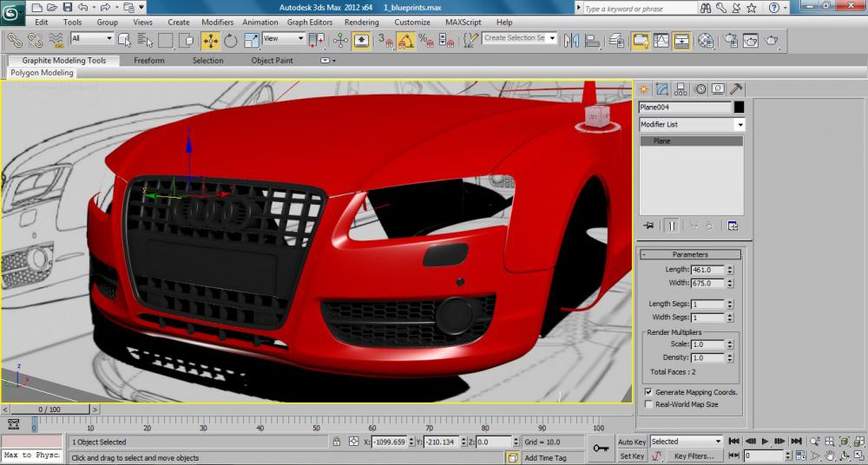The height and width of the screenshot is (465, 868).
Task: Switch to Freeform ribbon tab
Action: (149, 61)
